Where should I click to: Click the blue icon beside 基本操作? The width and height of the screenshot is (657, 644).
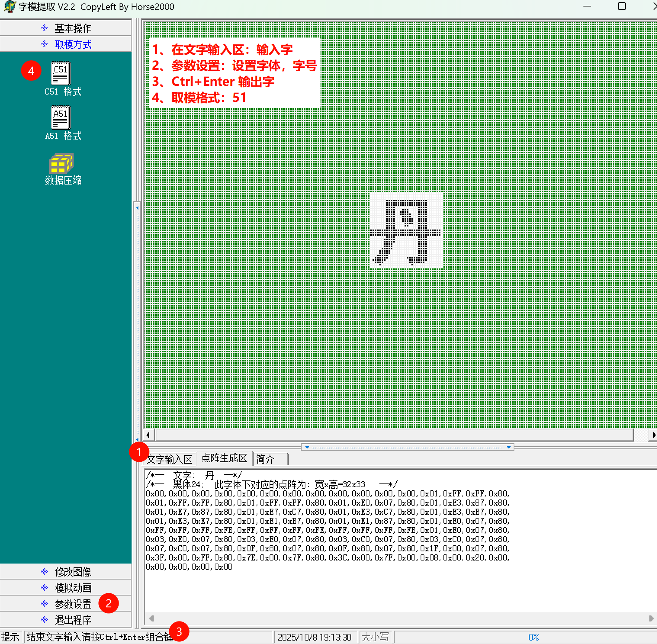click(44, 28)
